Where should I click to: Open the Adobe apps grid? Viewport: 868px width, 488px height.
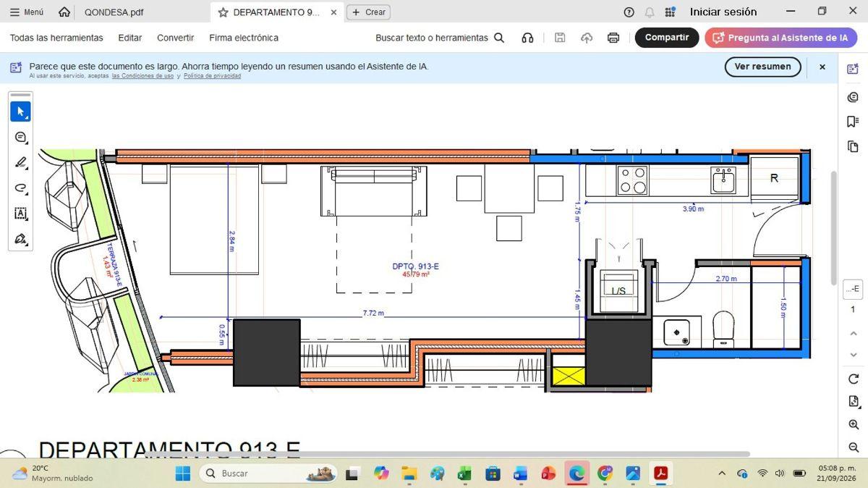tap(670, 12)
